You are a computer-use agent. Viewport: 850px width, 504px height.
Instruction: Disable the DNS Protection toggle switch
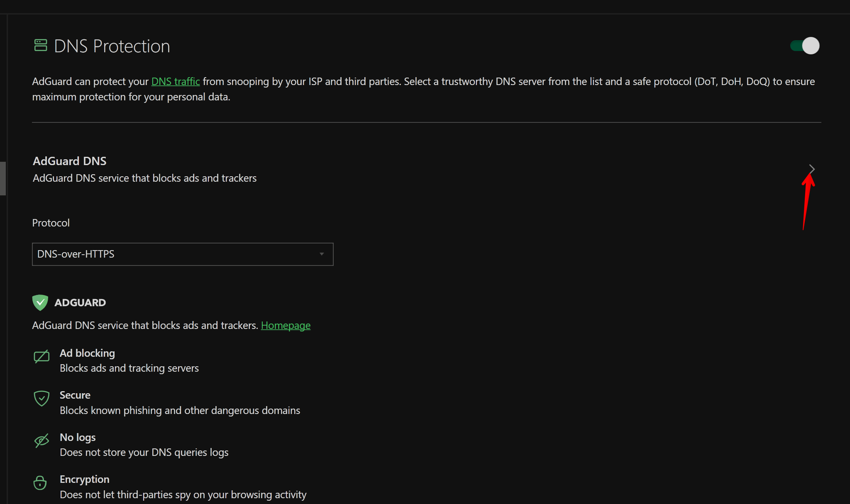point(804,46)
